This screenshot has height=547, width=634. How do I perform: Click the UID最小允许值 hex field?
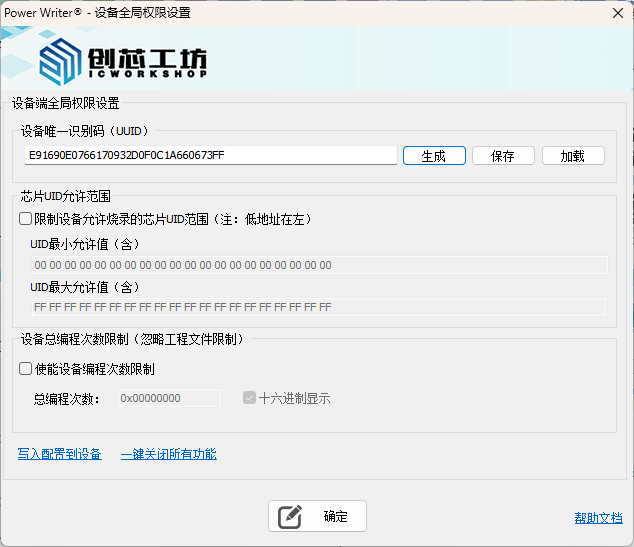point(319,265)
